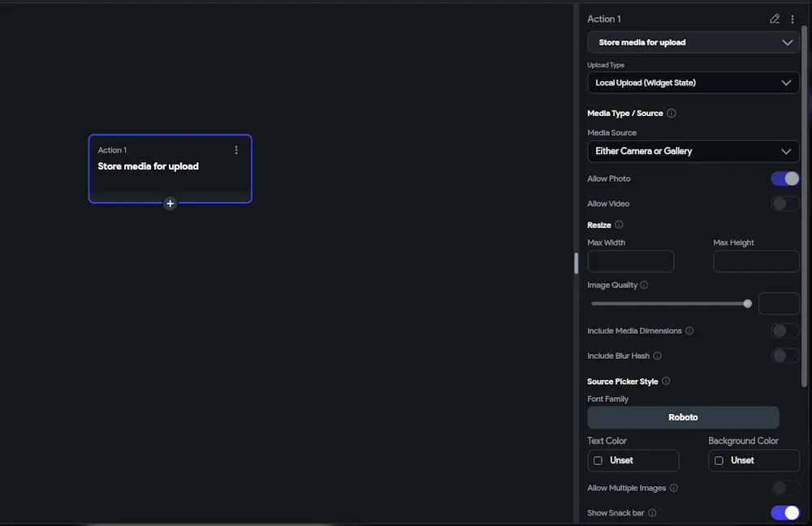Enable Include Media Dimensions toggle
Viewport: 812px width, 526px height.
tap(785, 331)
